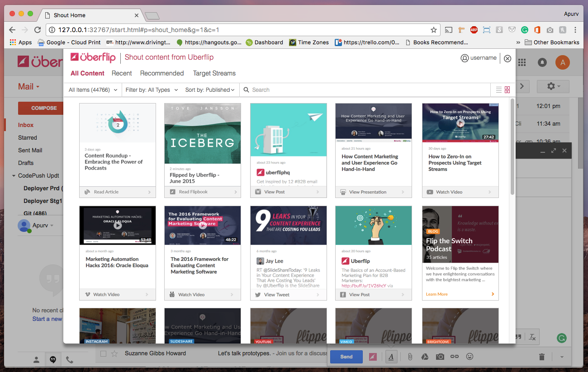588x372 pixels.
Task: Click View Presentation on Hand-in-Hand card
Action: click(374, 192)
